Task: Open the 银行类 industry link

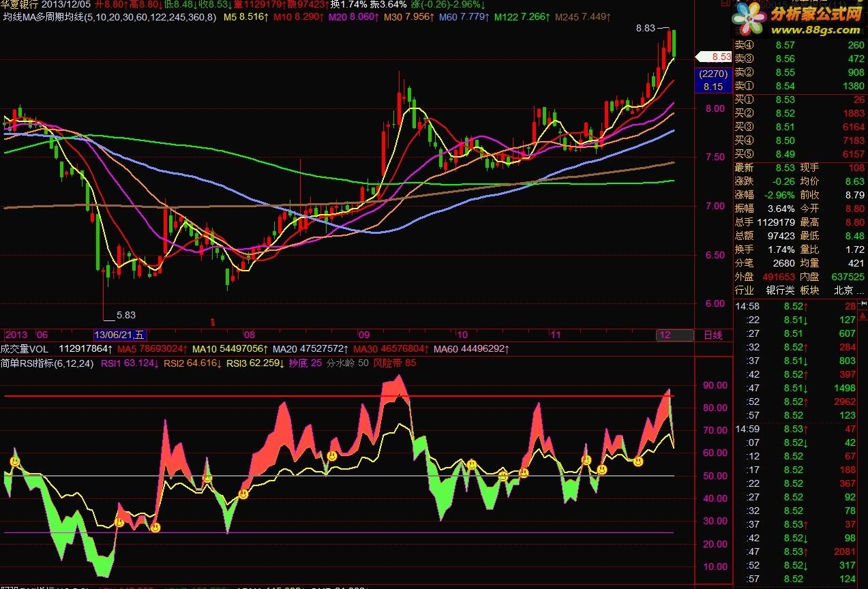Action: coord(780,290)
